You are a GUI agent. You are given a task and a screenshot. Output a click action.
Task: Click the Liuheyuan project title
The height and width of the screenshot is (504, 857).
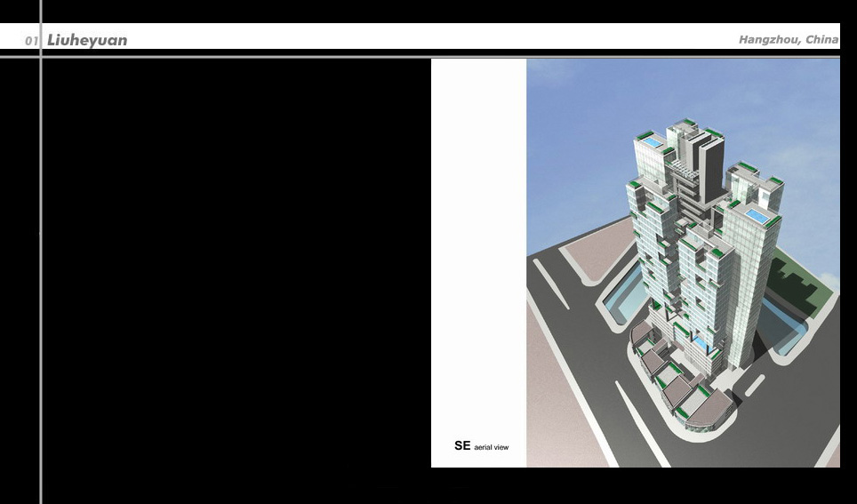(87, 40)
